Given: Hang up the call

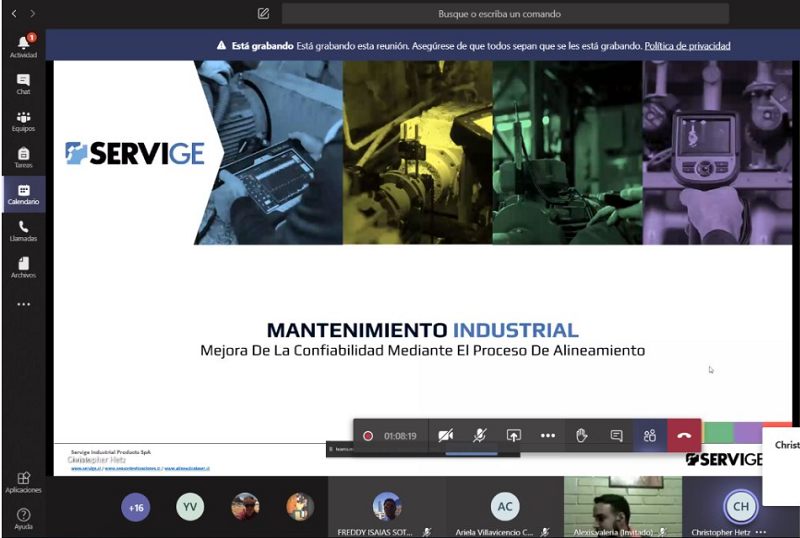Looking at the screenshot, I should tap(684, 435).
